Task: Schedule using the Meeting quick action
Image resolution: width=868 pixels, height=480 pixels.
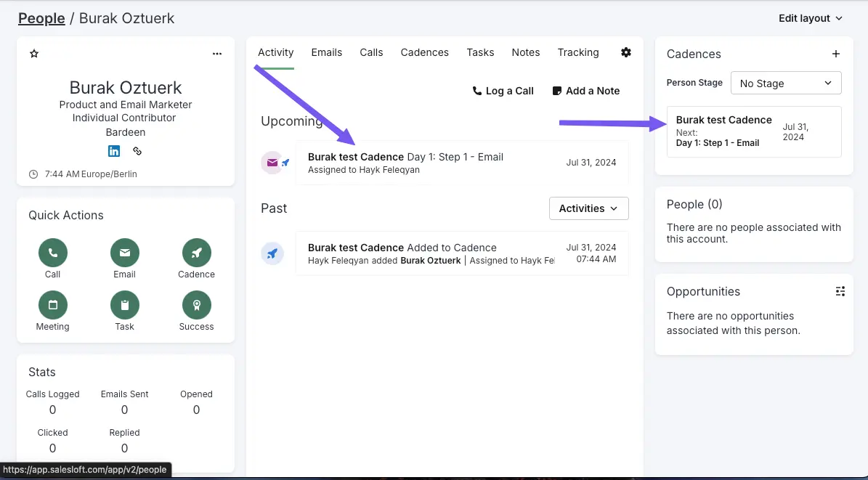Action: pos(52,305)
